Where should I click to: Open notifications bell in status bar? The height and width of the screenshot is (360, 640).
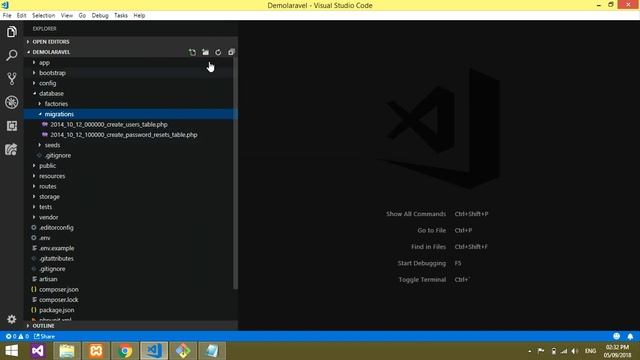point(630,336)
